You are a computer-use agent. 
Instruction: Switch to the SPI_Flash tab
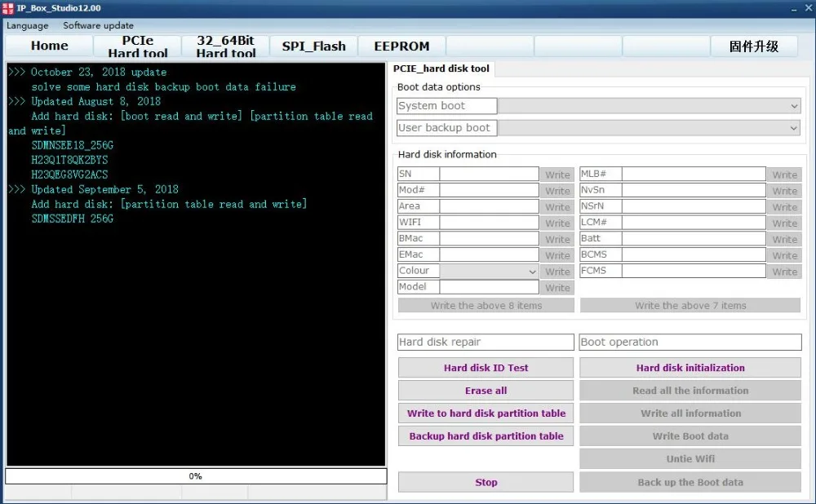313,46
